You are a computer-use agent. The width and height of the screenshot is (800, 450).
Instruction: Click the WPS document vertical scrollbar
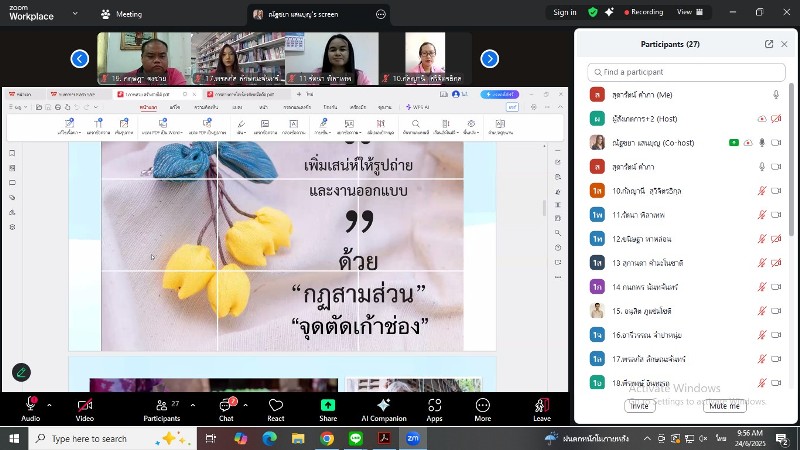[544, 207]
